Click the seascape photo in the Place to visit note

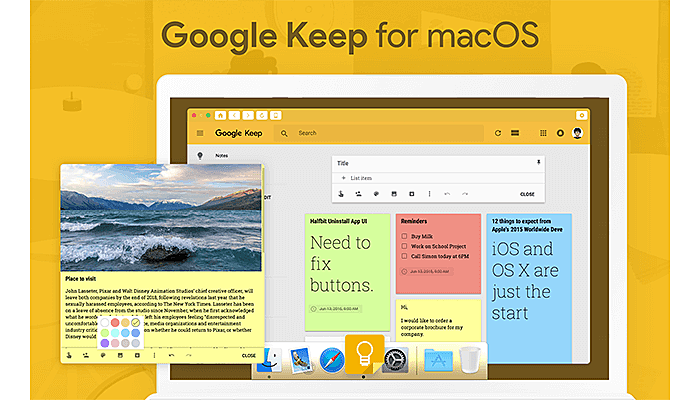pos(161,217)
